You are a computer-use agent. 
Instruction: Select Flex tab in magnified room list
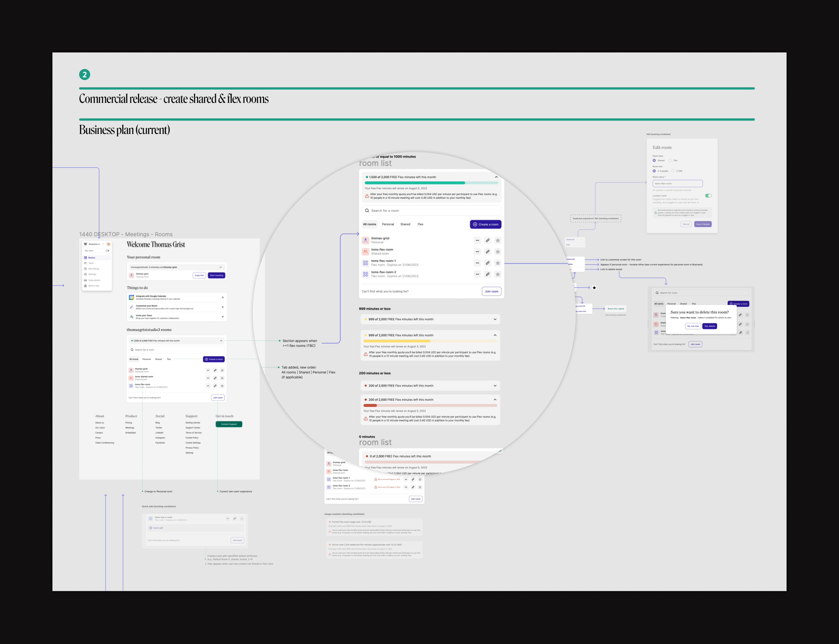[421, 224]
